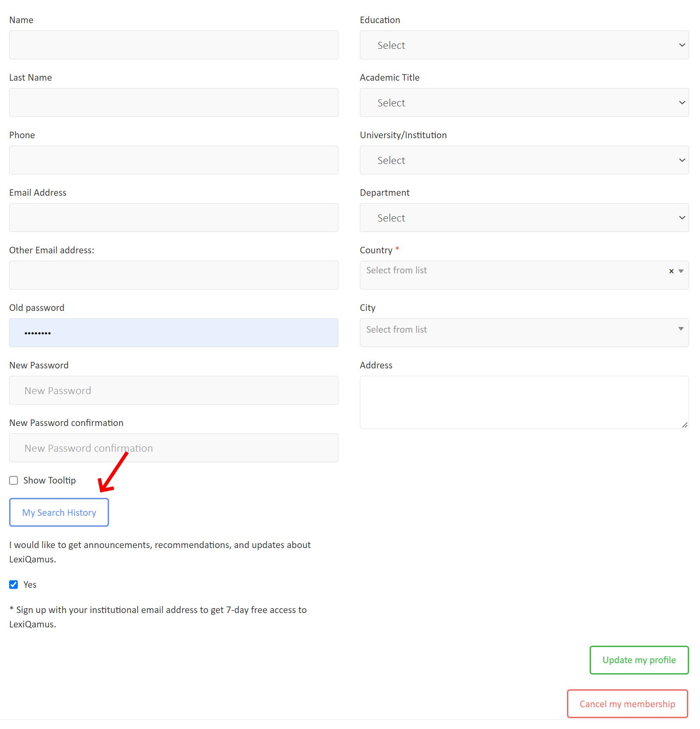Click the address box resize handle
The height and width of the screenshot is (729, 700).
point(685,425)
